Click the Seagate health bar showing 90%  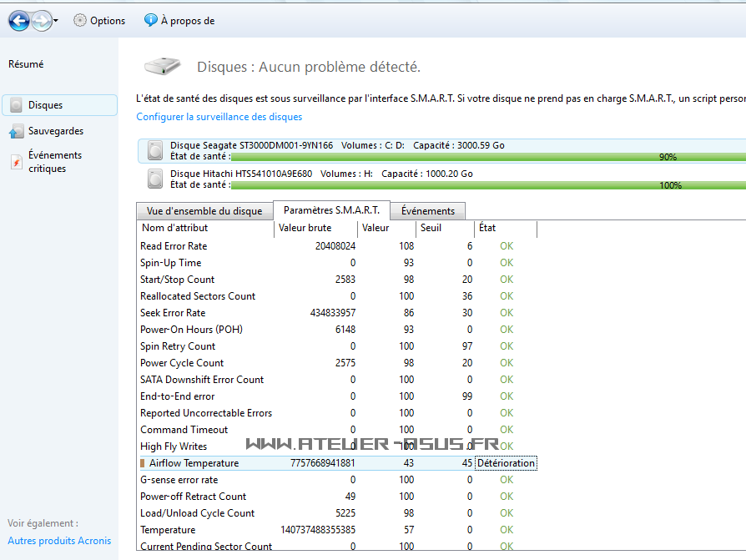[487, 156]
